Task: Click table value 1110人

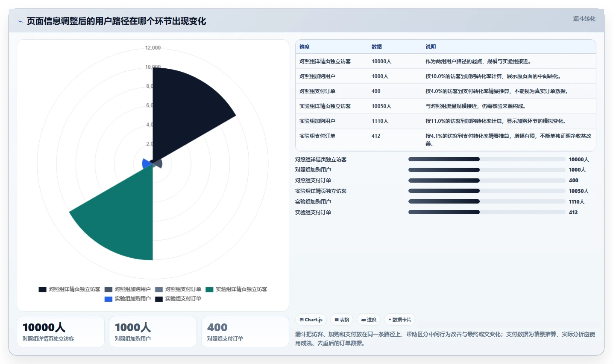Action: [380, 121]
